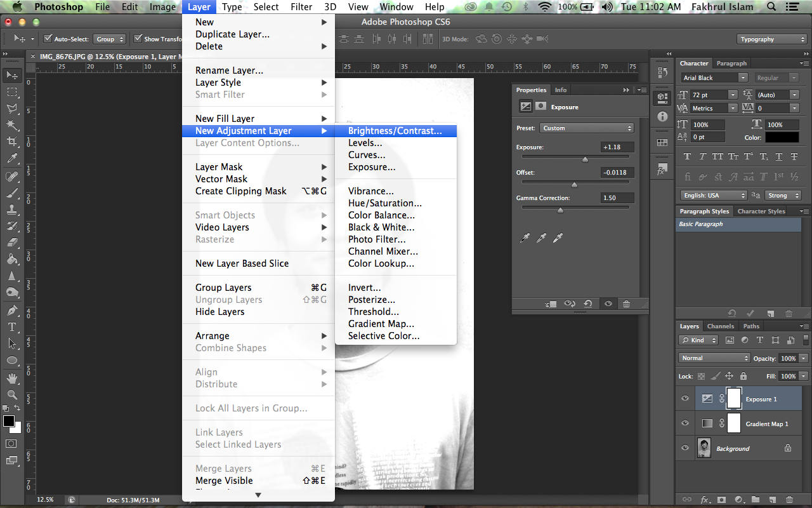This screenshot has width=812, height=508.
Task: Select the Sponge tool
Action: [x=12, y=292]
